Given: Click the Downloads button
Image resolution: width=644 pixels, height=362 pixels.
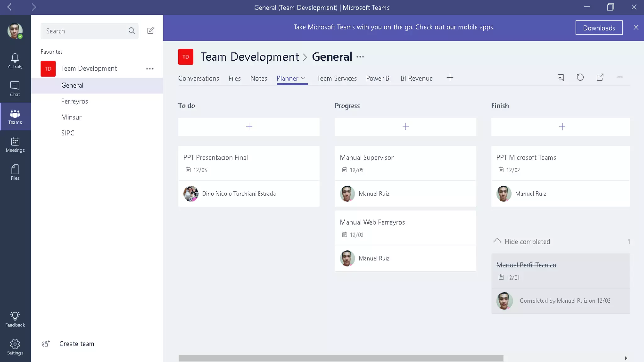Looking at the screenshot, I should tap(599, 28).
